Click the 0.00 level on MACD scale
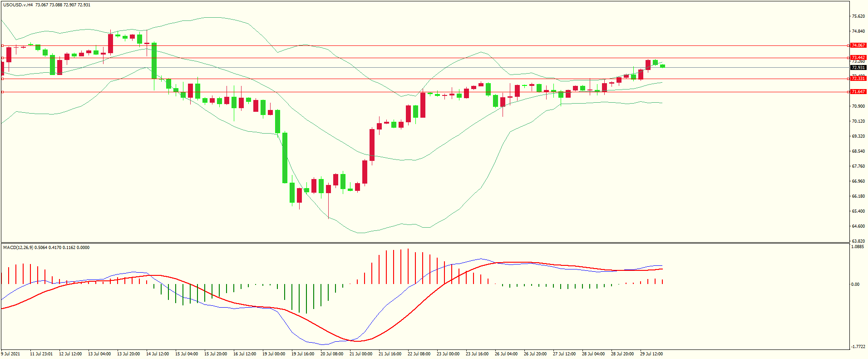 pyautogui.click(x=855, y=284)
